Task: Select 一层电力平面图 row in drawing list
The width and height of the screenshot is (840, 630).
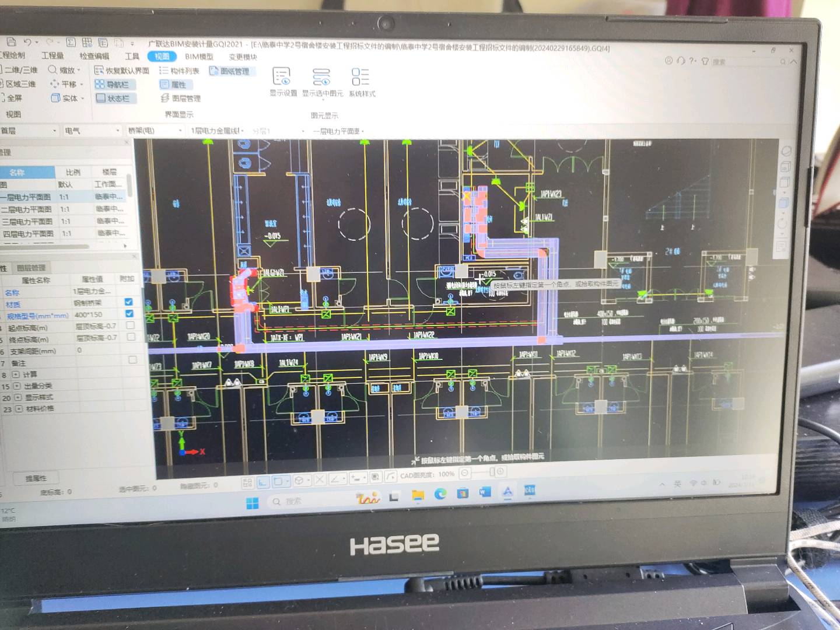Action: tap(63, 197)
